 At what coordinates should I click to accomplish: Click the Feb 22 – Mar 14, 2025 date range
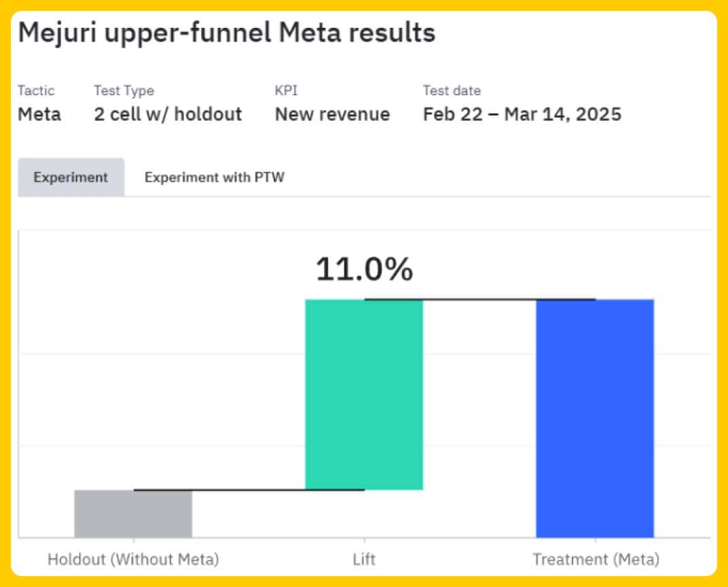click(x=522, y=114)
